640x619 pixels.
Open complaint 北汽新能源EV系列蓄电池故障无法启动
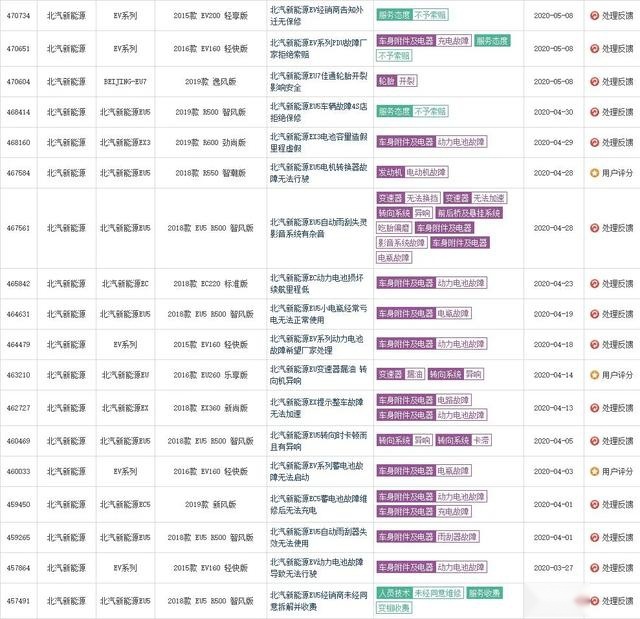click(316, 471)
